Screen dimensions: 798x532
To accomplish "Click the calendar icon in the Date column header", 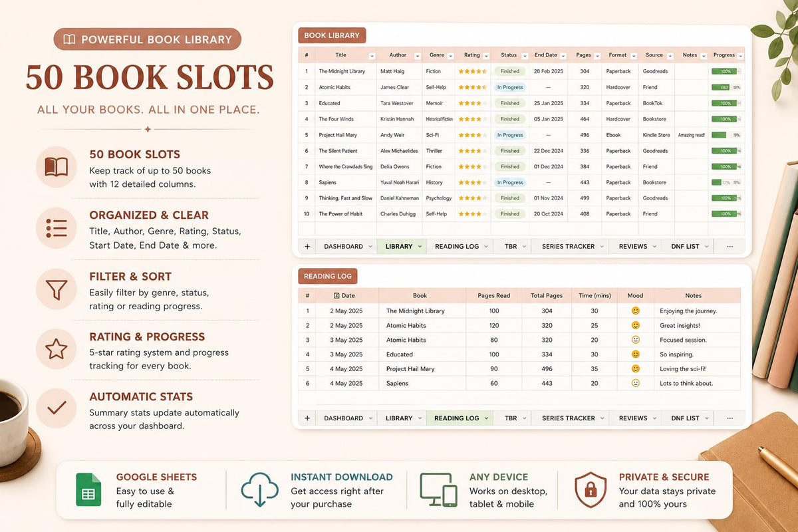I will pos(336,296).
